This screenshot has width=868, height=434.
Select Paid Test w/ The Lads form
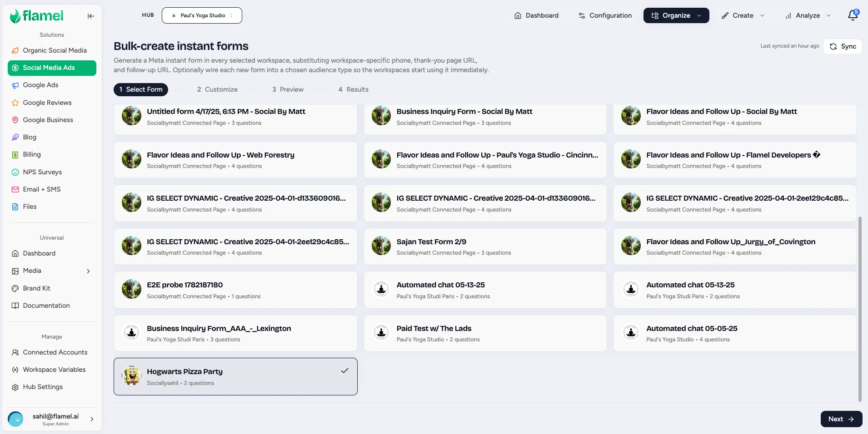click(x=485, y=333)
